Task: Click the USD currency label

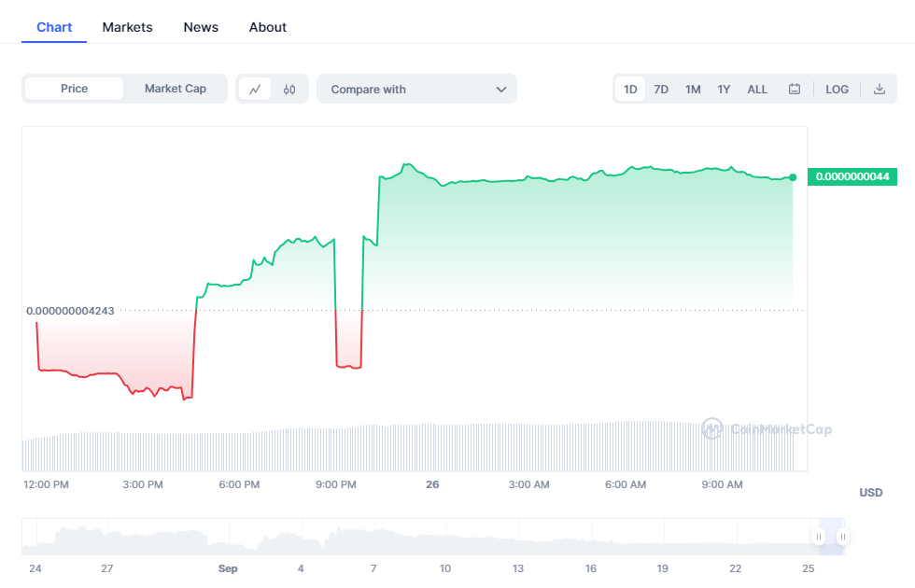Action: pos(870,493)
